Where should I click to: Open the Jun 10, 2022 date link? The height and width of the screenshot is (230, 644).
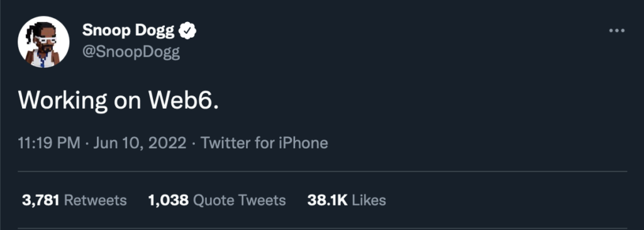tap(140, 143)
